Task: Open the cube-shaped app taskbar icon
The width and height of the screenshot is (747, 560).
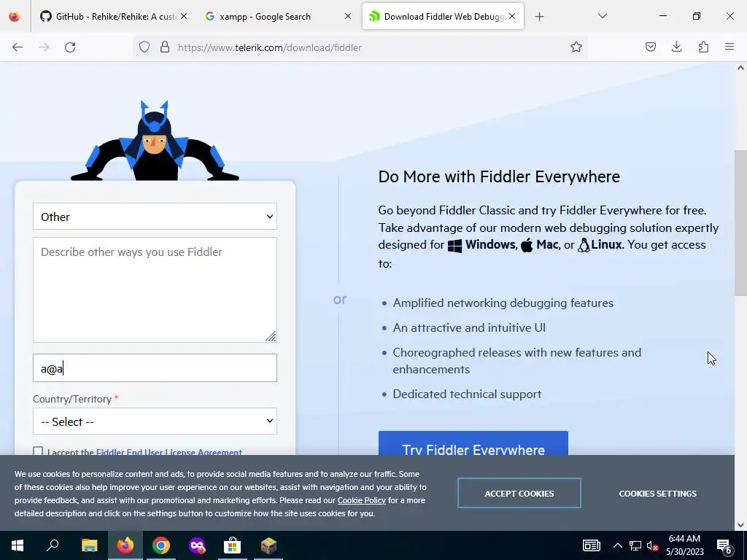Action: (x=268, y=545)
